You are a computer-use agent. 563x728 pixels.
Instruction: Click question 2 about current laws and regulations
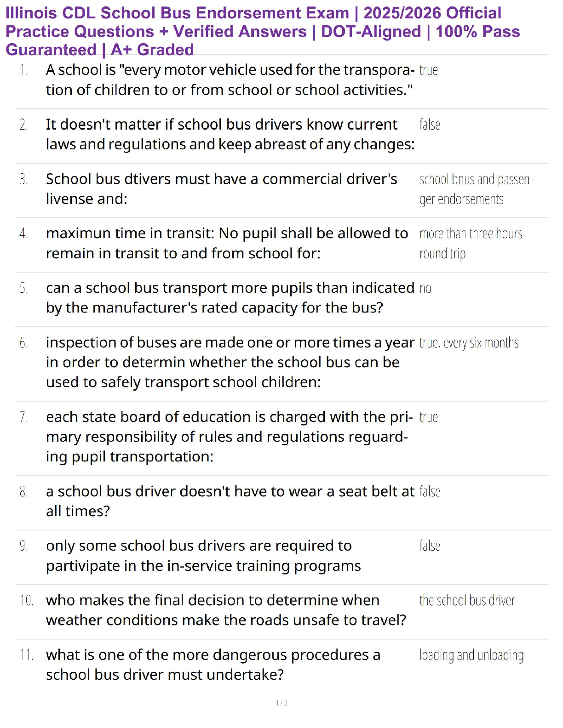tap(230, 134)
